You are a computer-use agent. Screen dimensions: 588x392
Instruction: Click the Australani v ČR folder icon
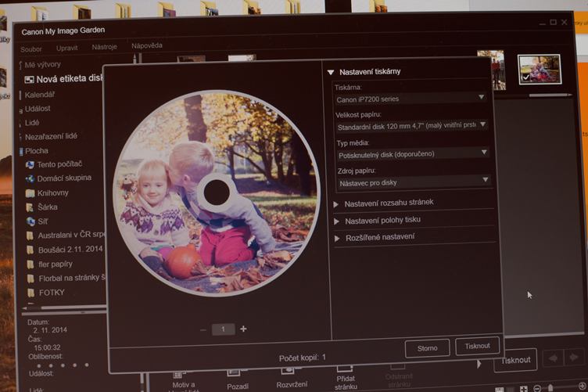(x=30, y=236)
